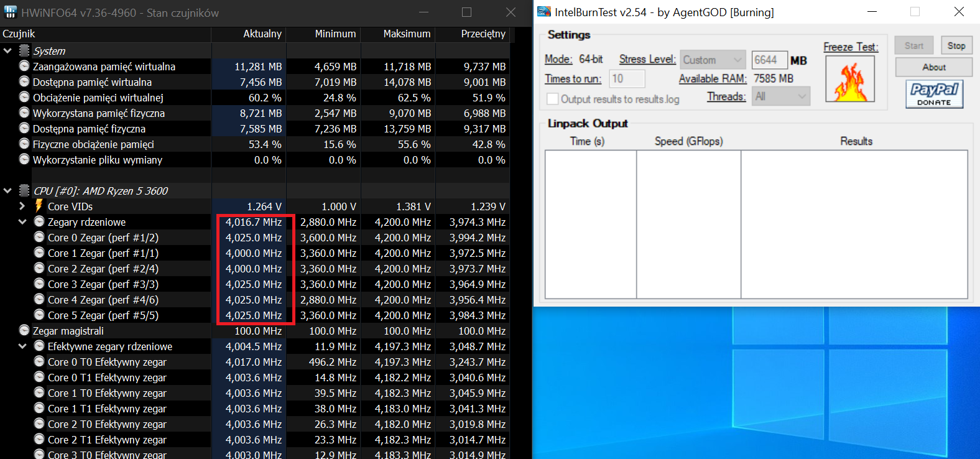Close the IntelBurnTest window
Screen dimensions: 980x459
[x=959, y=12]
